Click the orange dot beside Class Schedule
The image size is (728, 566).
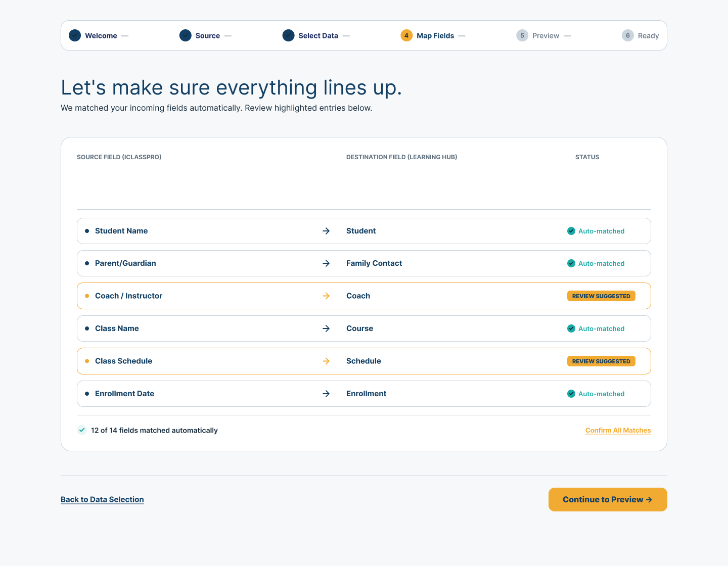tap(87, 361)
